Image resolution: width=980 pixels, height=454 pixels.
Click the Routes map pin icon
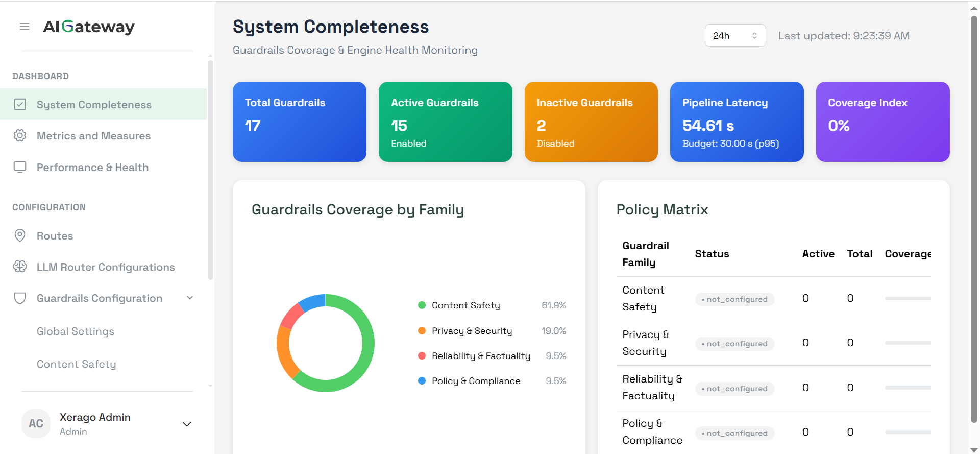[20, 235]
